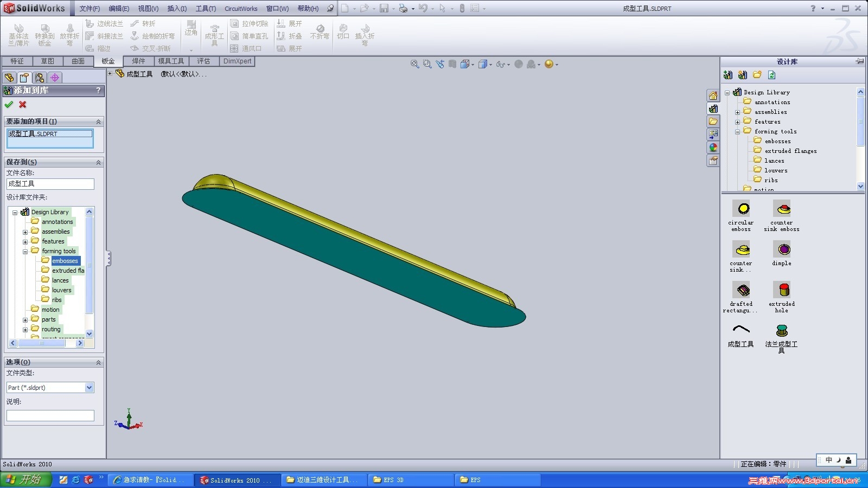The image size is (868, 488).
Task: Click Add to Library icon in 设计库
Action: pyautogui.click(x=728, y=75)
